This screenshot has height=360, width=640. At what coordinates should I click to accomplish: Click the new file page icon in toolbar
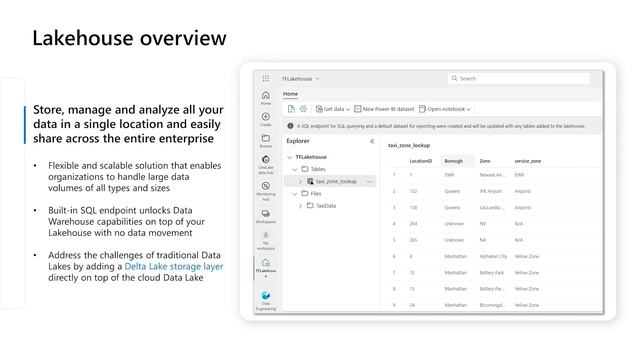pos(291,109)
